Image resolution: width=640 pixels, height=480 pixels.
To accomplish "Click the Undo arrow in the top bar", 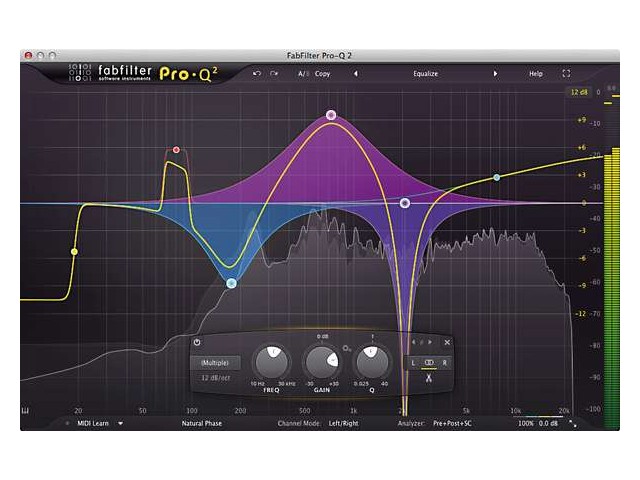I will point(257,73).
